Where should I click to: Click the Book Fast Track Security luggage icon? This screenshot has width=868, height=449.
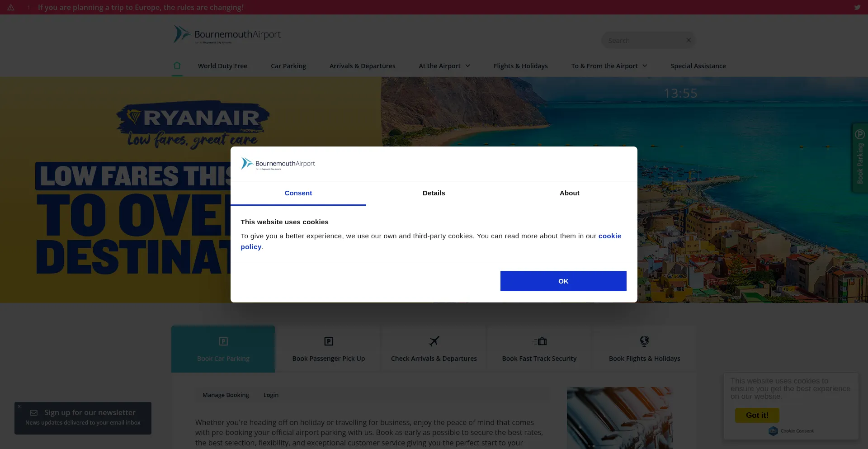click(539, 341)
